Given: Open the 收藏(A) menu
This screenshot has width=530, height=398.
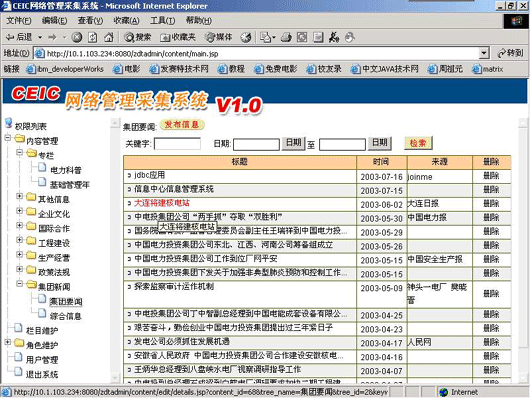Looking at the screenshot, I should (x=126, y=21).
